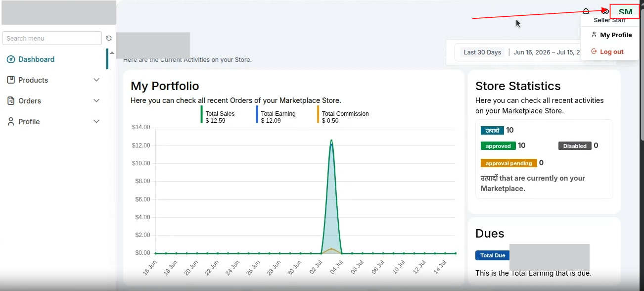This screenshot has height=291, width=644.
Task: Expand the Products menu chevron
Action: tap(96, 80)
